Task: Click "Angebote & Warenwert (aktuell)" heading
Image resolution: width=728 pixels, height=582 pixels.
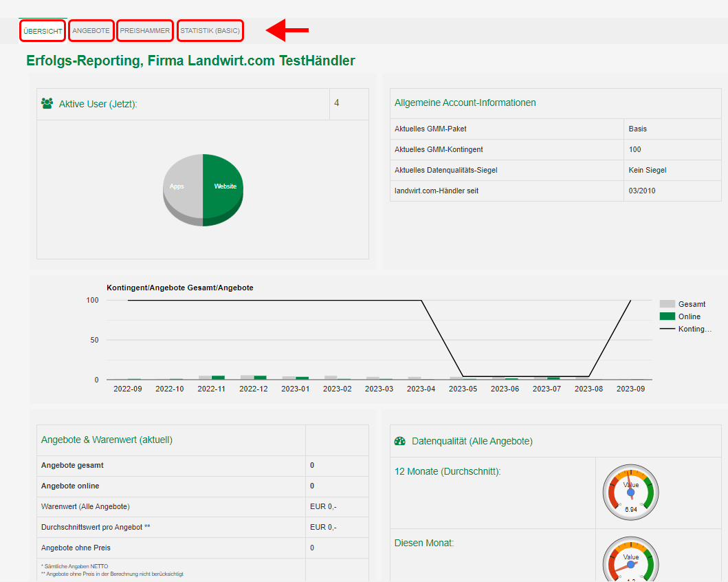Action: (107, 440)
